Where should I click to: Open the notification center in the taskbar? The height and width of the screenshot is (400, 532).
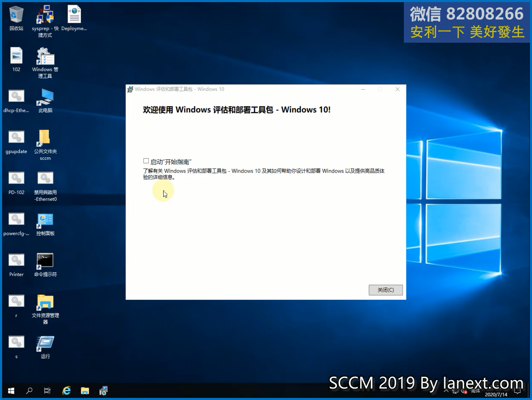(517, 391)
